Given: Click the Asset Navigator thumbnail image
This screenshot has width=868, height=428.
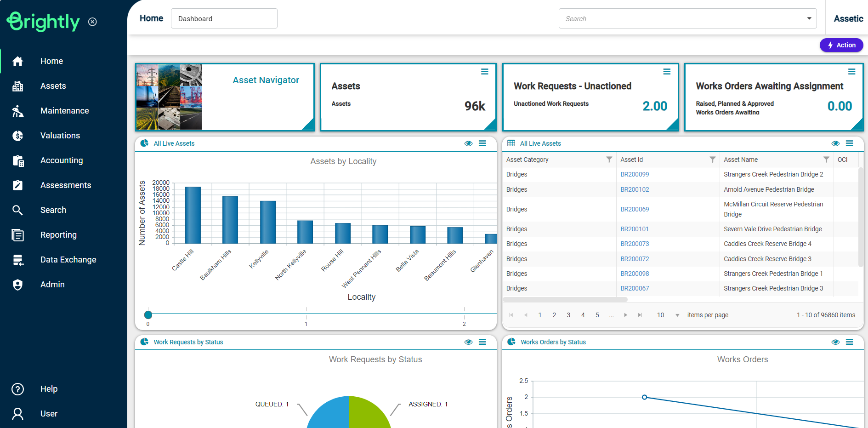Looking at the screenshot, I should click(x=169, y=97).
